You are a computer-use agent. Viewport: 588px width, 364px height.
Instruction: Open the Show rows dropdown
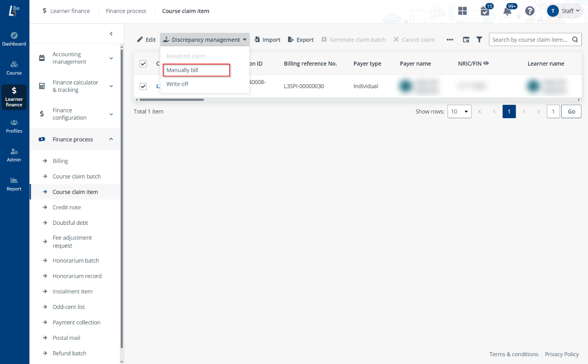[459, 112]
